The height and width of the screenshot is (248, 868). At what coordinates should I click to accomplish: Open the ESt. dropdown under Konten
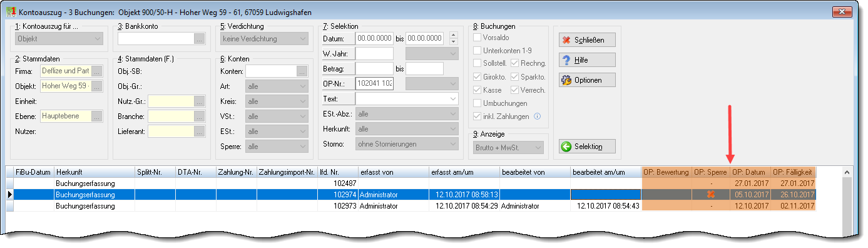tap(277, 132)
